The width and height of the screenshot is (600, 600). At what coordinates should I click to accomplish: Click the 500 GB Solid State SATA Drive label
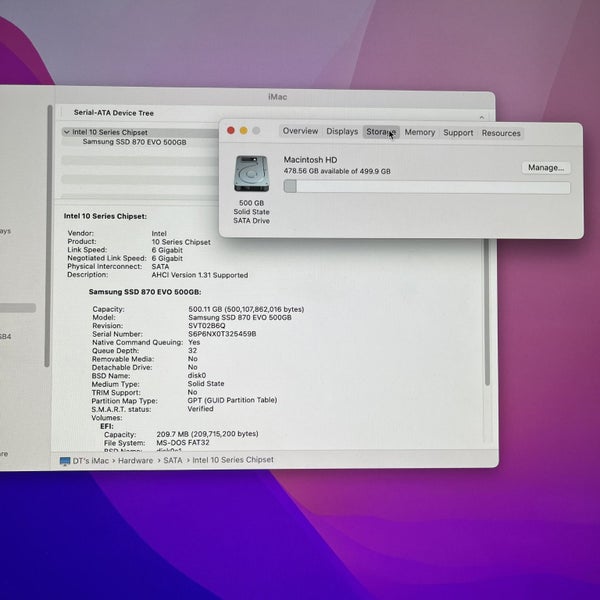point(251,212)
